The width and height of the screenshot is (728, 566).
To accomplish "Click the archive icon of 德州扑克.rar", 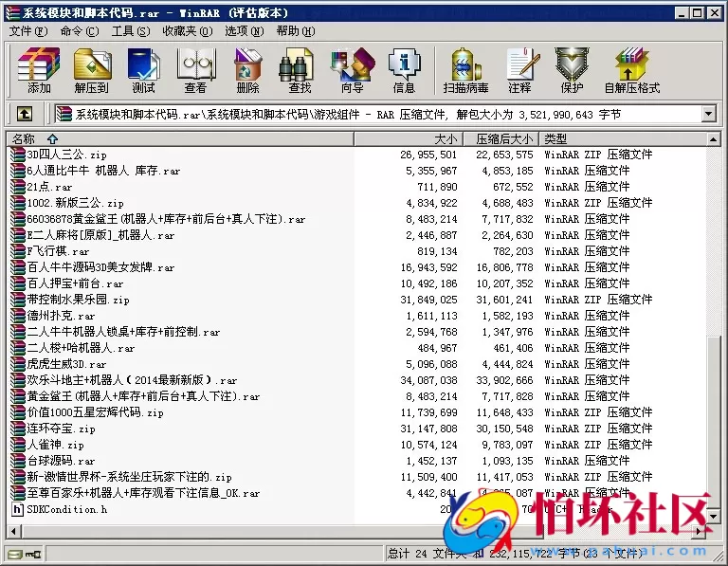I will point(18,316).
